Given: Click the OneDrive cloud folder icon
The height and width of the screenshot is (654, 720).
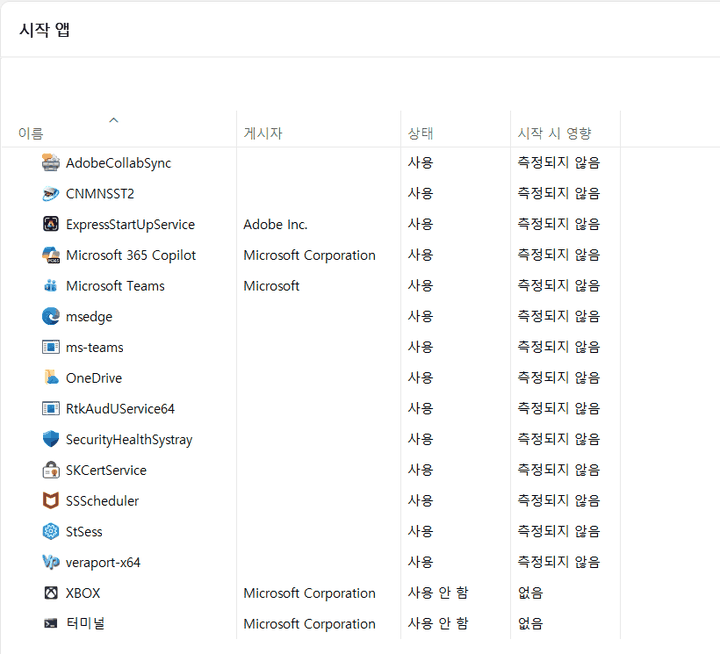Looking at the screenshot, I should [x=51, y=378].
